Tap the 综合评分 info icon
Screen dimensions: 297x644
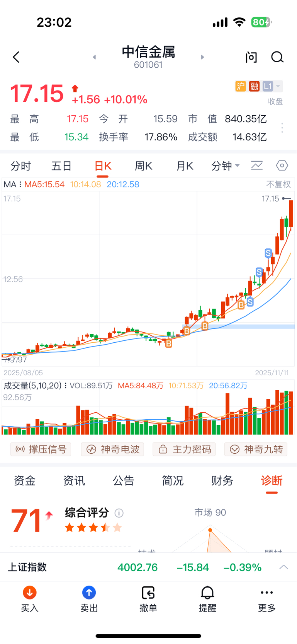click(119, 513)
